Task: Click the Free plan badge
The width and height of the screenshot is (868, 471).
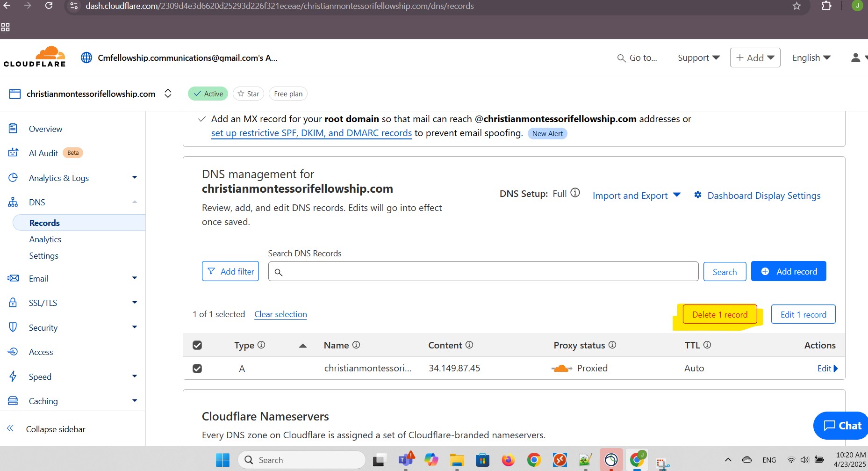Action: 288,94
